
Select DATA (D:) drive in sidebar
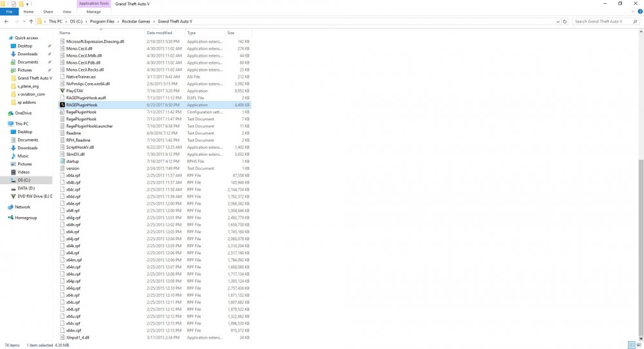[26, 188]
